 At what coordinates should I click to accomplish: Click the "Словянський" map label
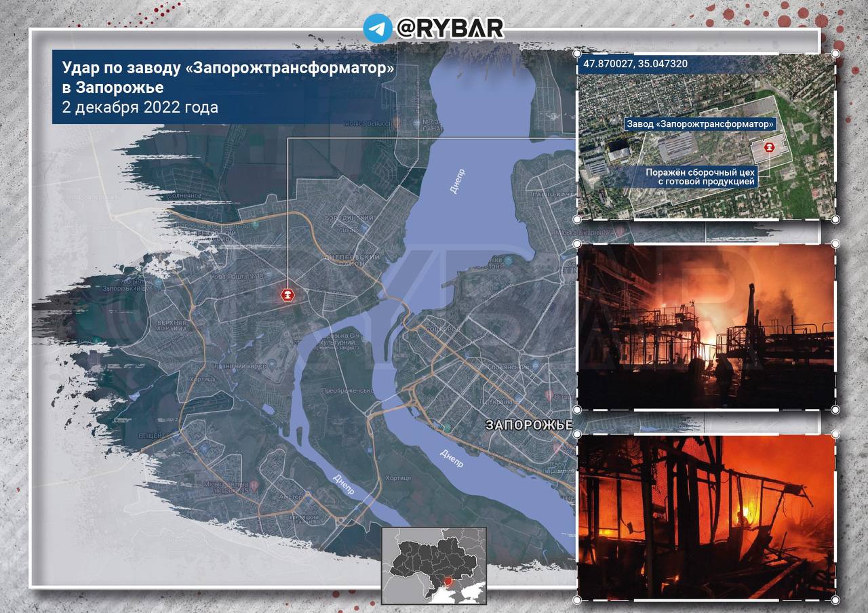point(509,366)
